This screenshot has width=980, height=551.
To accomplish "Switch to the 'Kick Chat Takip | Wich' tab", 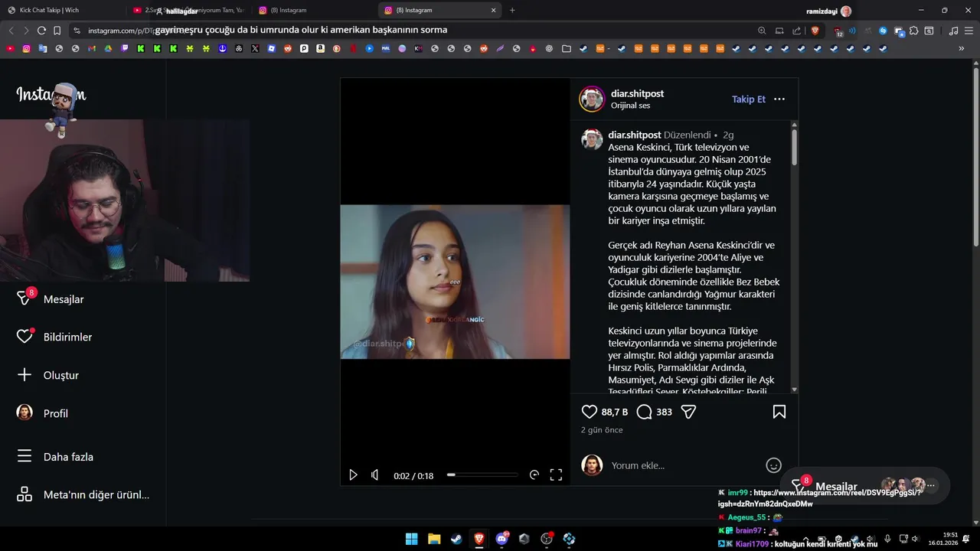I will [x=63, y=10].
